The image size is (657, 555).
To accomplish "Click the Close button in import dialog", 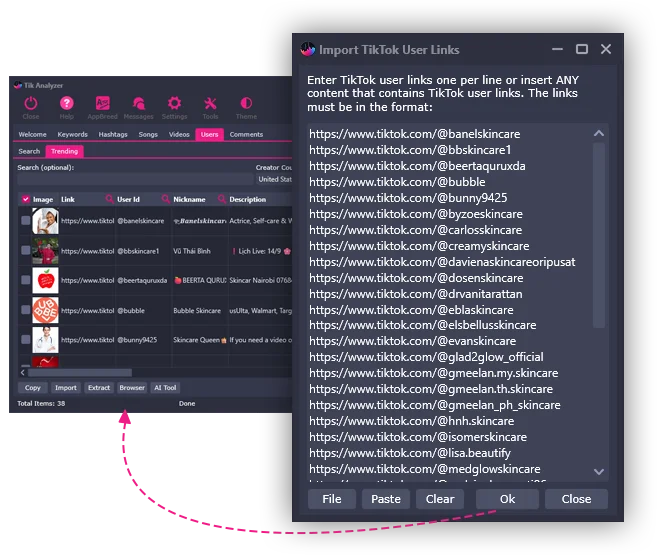I will click(577, 499).
